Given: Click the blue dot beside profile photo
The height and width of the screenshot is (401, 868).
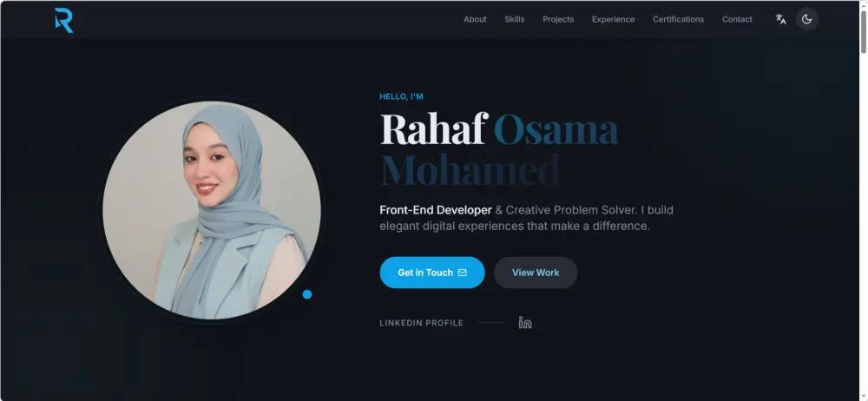Looking at the screenshot, I should point(307,294).
